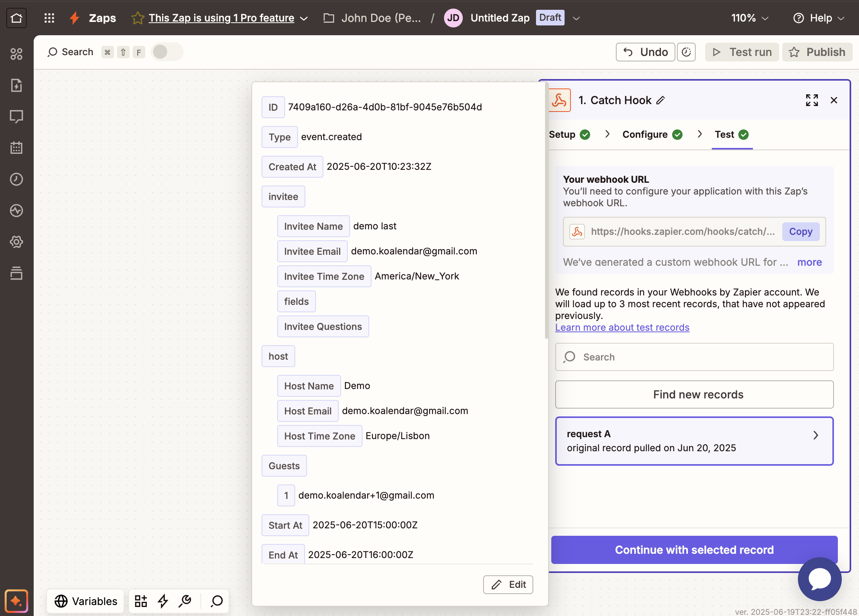Click the orange Zaps lightning bolt logo

(x=74, y=18)
